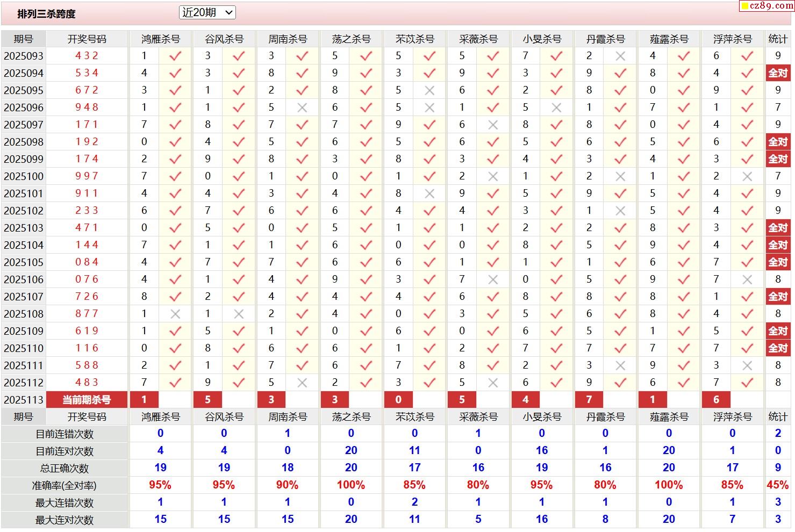Select period number 2025100
The image size is (795, 532).
pyautogui.click(x=24, y=176)
